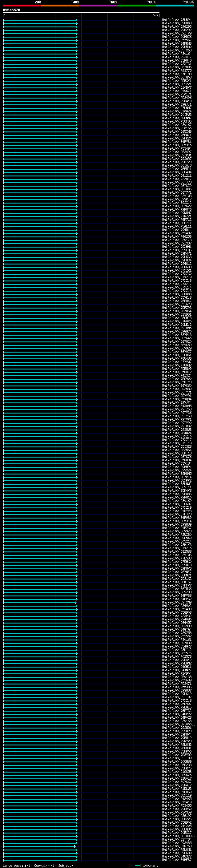
Task: Select hit label UniRef100_A9TZ58
Action: (177, 409)
